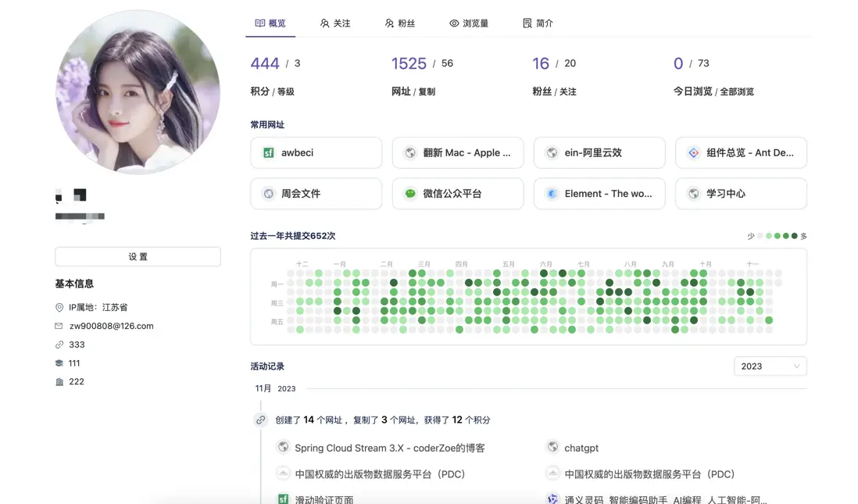Click the 11月 2023 timeline label

(x=275, y=388)
